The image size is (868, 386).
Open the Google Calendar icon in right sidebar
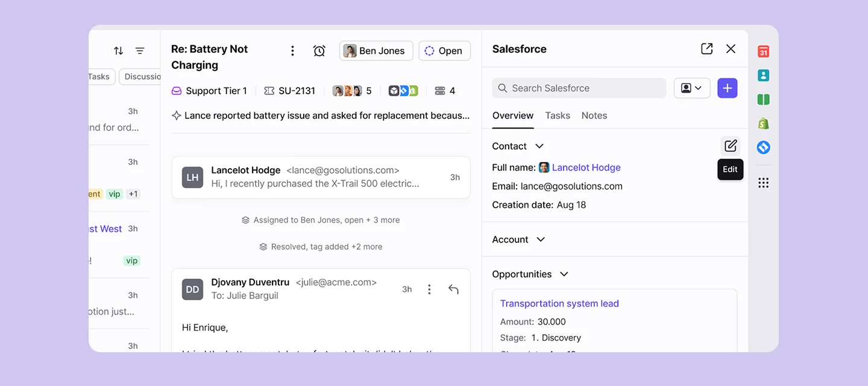pyautogui.click(x=763, y=52)
